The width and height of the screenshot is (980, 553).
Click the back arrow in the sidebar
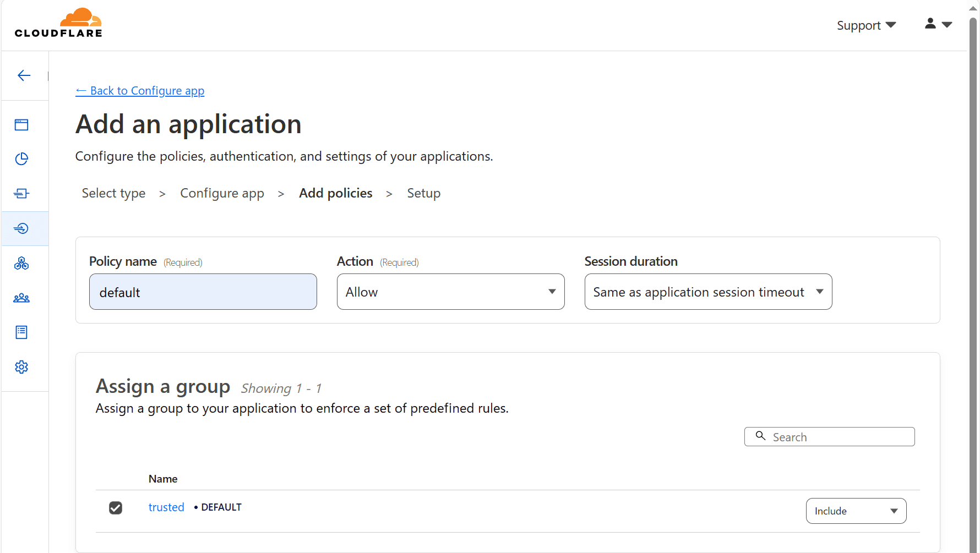(x=24, y=75)
